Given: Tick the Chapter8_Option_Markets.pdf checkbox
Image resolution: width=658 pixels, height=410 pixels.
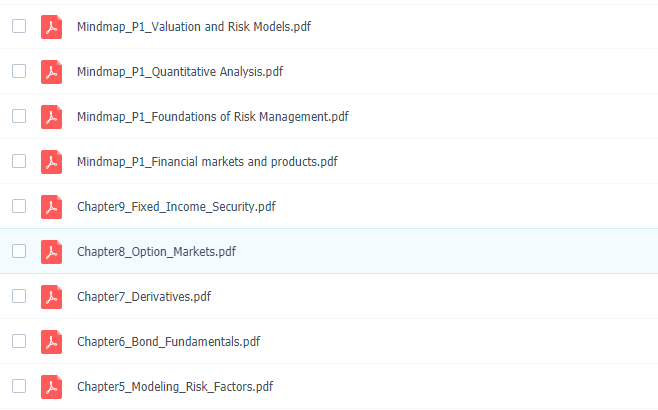Looking at the screenshot, I should (x=19, y=251).
